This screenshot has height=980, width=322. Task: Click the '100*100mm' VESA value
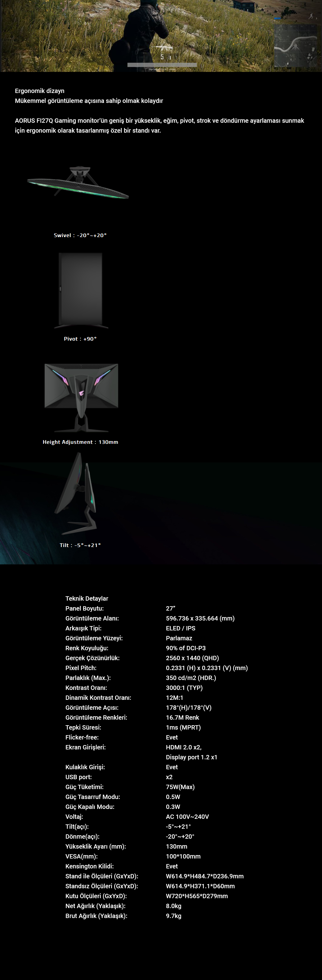click(183, 856)
